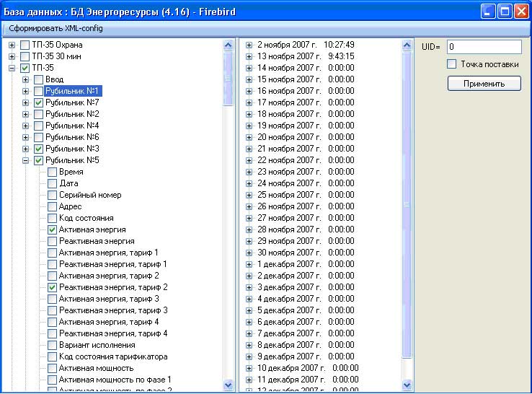Close the База данных window

[x=521, y=12]
